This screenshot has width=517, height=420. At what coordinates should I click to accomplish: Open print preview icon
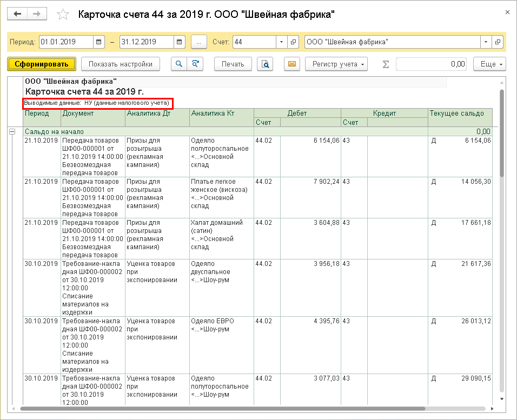tap(265, 64)
